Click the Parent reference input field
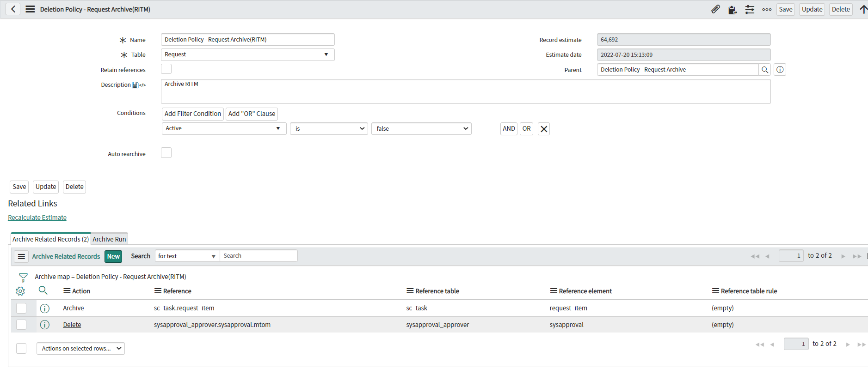Image resolution: width=868 pixels, height=369 pixels. 677,70
